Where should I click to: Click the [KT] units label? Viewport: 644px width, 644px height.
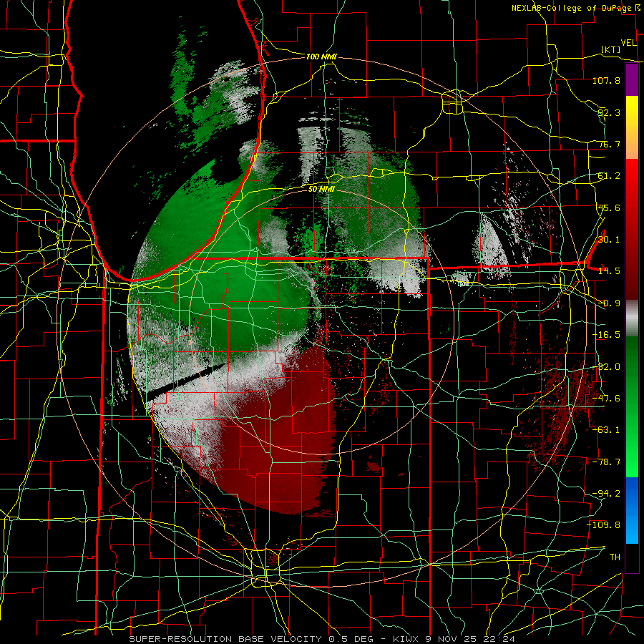(611, 49)
